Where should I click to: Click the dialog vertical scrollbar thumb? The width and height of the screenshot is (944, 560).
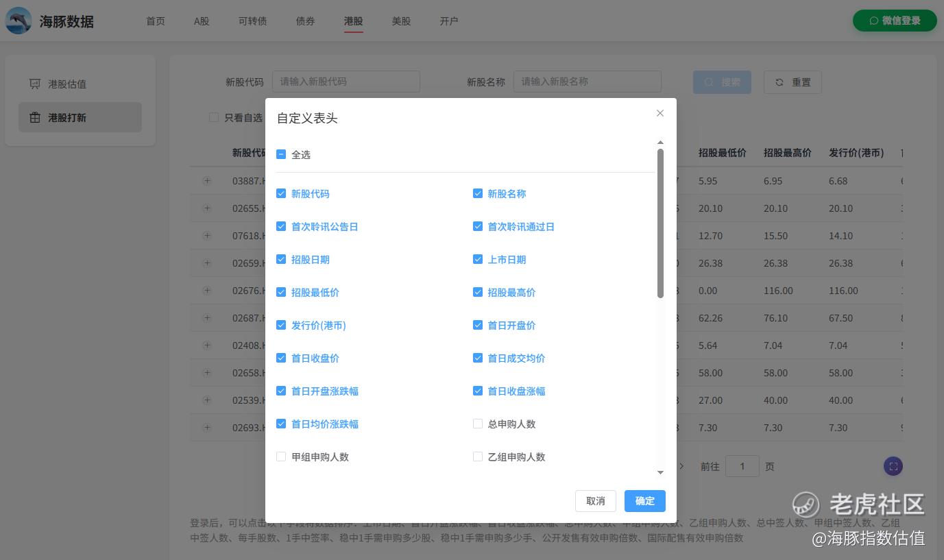pos(661,223)
